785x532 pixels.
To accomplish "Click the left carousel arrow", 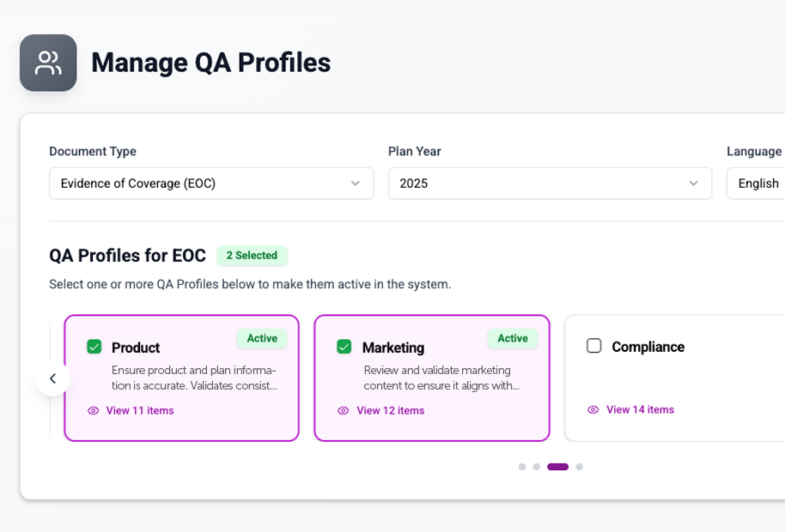I will click(52, 378).
